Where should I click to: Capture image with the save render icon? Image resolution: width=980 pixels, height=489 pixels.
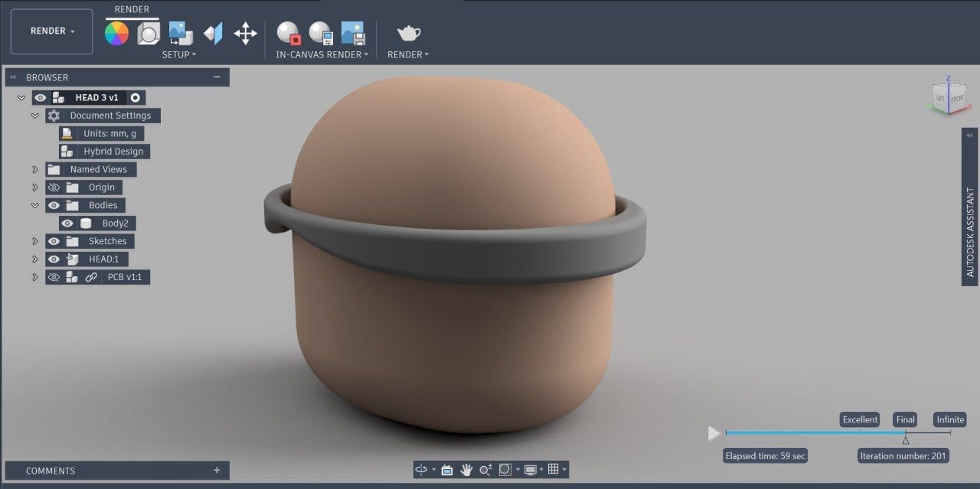(352, 33)
